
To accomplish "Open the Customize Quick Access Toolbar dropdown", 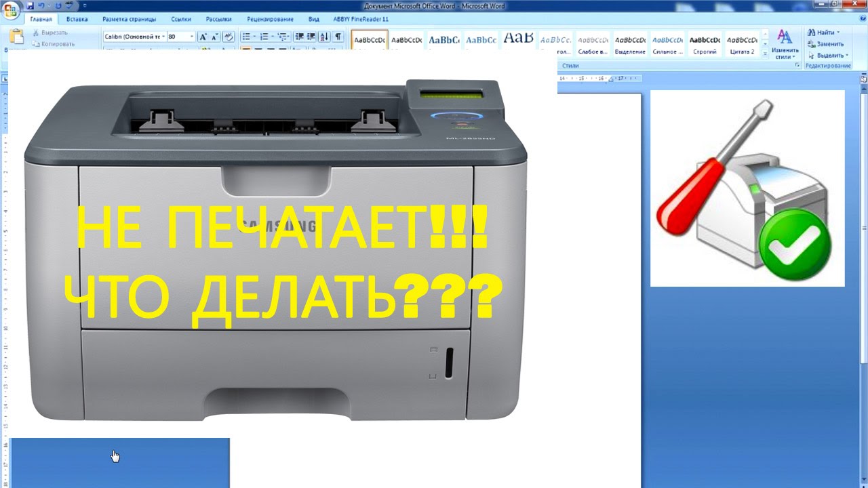I will (x=84, y=6).
